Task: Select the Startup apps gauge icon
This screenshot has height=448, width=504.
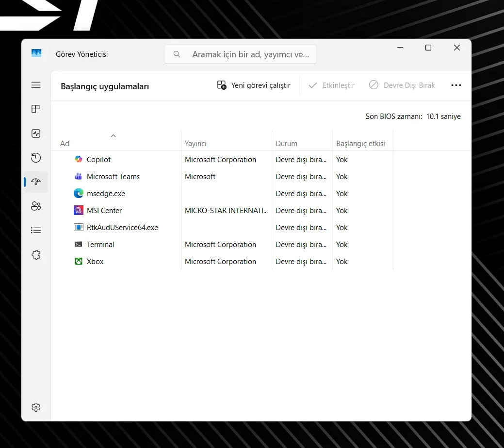Action: (x=36, y=182)
